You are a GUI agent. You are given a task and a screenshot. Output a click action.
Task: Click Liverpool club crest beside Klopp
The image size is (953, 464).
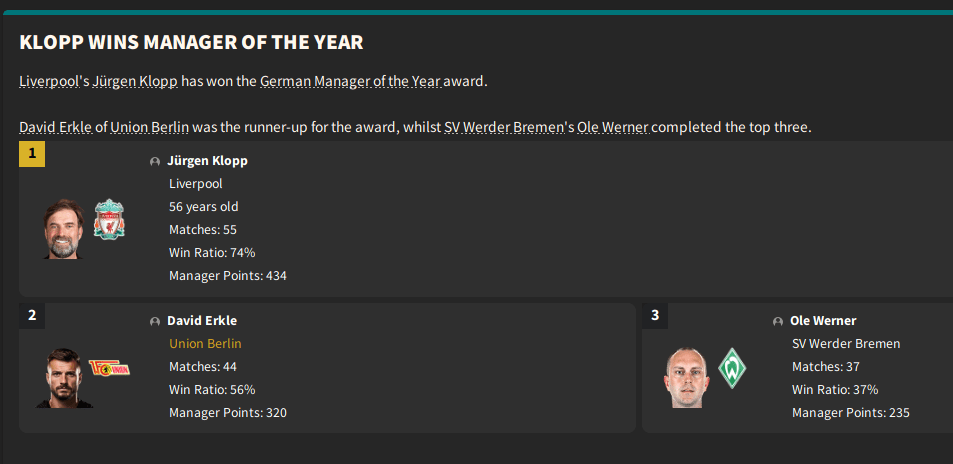click(109, 219)
